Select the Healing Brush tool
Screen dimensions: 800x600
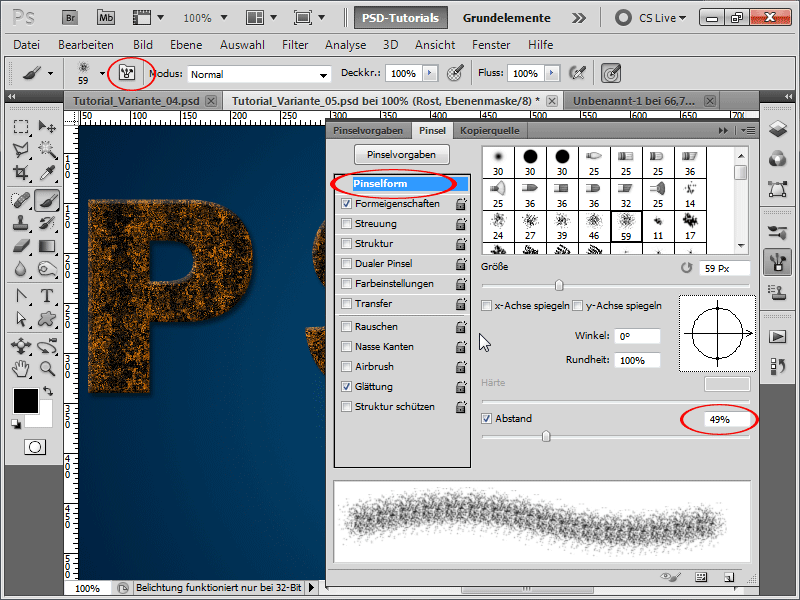point(21,200)
